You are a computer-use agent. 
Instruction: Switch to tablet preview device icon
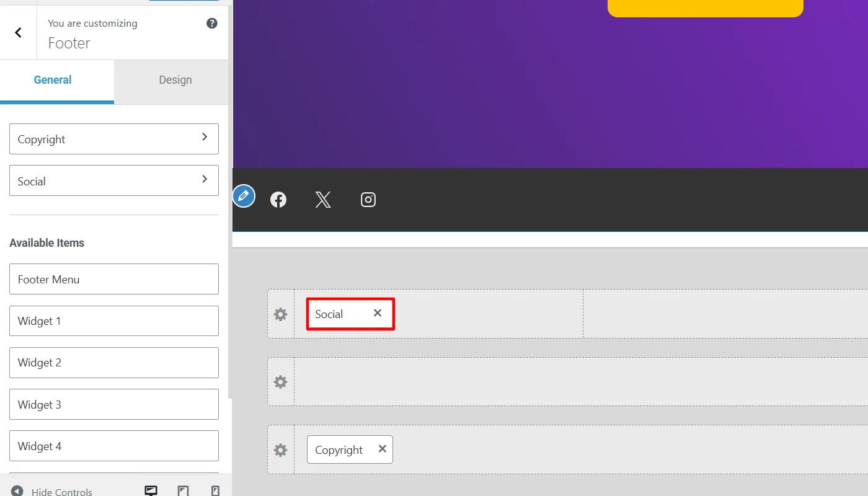point(183,491)
